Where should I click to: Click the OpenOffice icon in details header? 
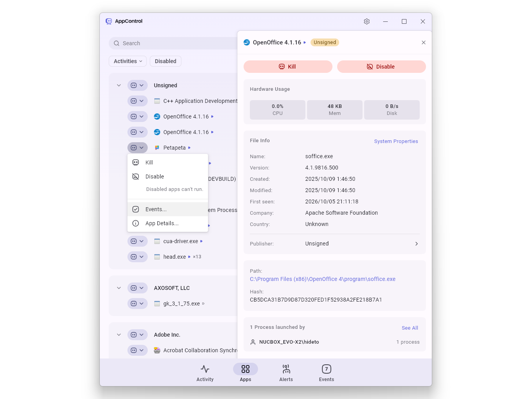click(x=247, y=42)
